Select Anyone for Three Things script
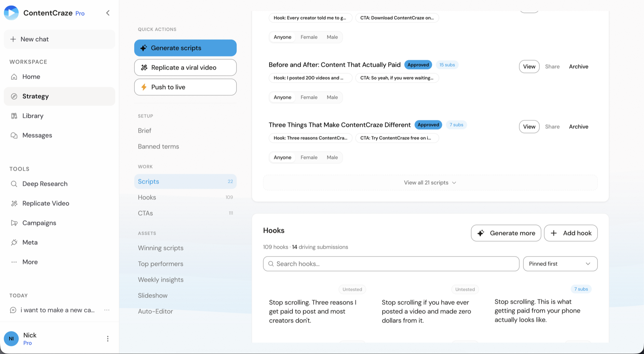This screenshot has width=644, height=354. pyautogui.click(x=283, y=158)
